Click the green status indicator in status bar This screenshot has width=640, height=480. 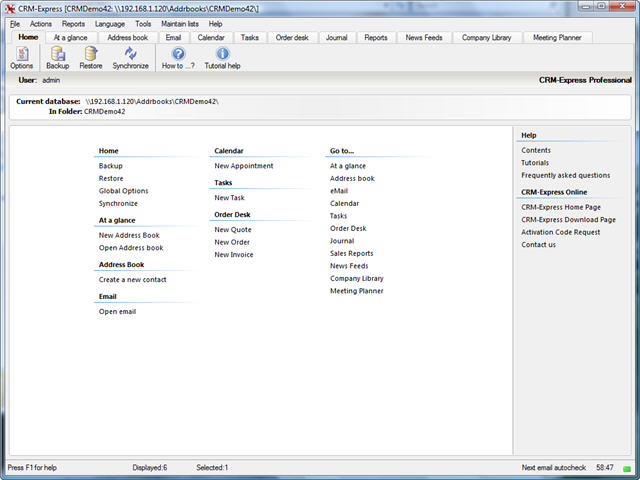pyautogui.click(x=626, y=468)
